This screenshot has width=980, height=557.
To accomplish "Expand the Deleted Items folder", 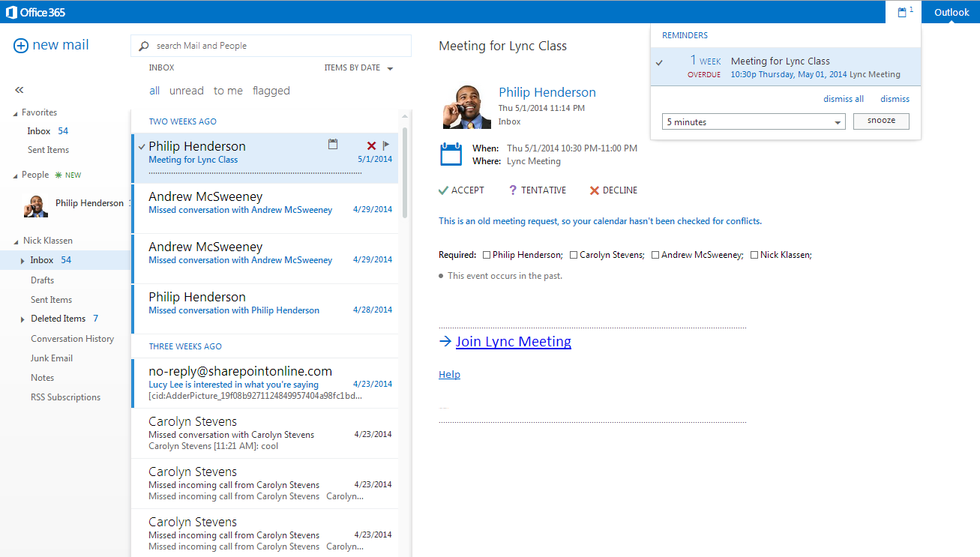I will 22,319.
